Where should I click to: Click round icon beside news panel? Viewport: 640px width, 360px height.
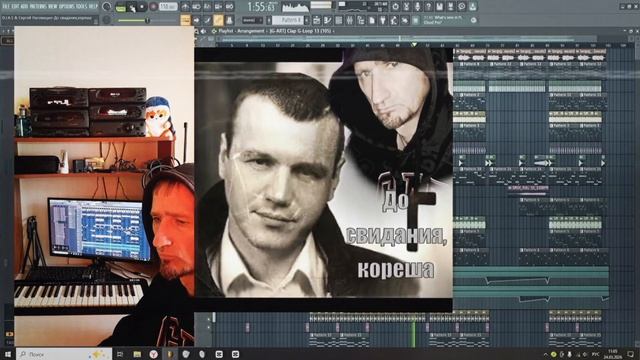coord(473,20)
